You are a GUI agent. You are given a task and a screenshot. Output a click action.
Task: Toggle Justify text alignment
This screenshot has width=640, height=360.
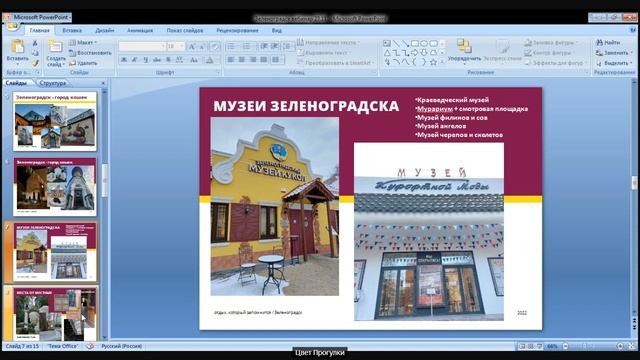click(x=264, y=60)
